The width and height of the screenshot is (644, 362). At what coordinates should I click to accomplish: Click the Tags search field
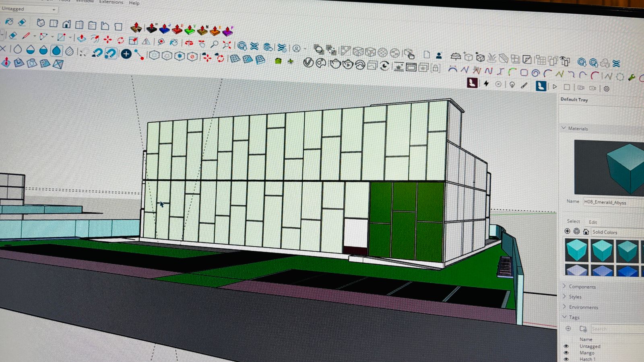pos(617,329)
